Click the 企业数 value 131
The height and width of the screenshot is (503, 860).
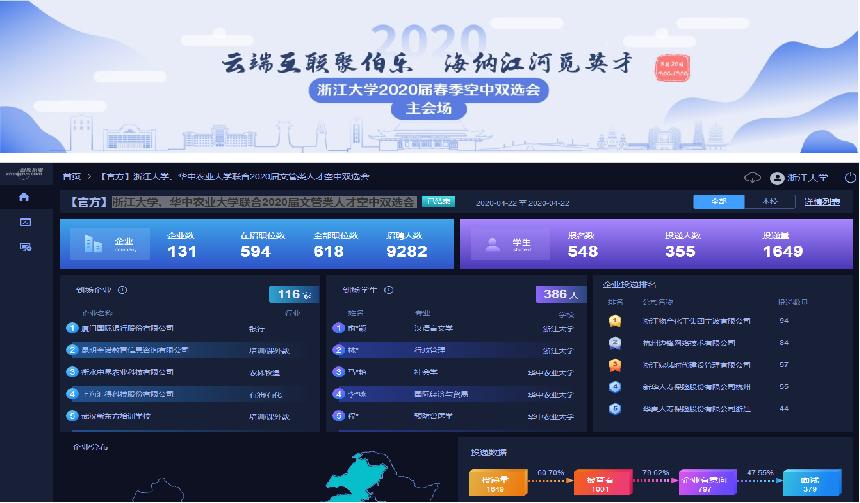pos(182,251)
